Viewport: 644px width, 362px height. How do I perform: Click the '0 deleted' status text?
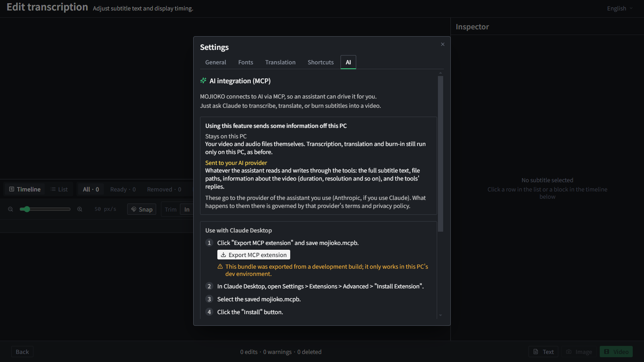click(310, 352)
